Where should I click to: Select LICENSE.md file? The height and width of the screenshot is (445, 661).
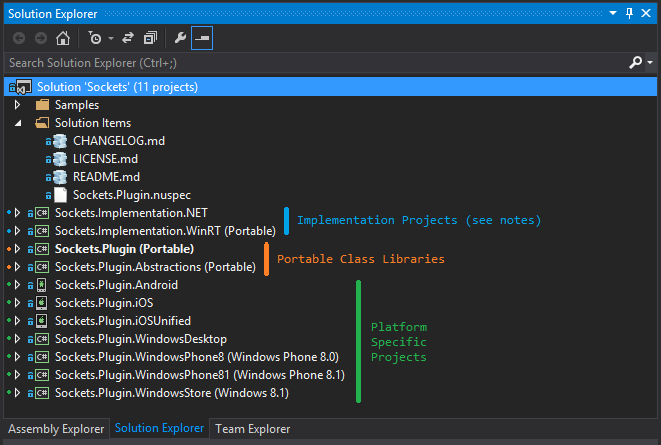pos(105,159)
